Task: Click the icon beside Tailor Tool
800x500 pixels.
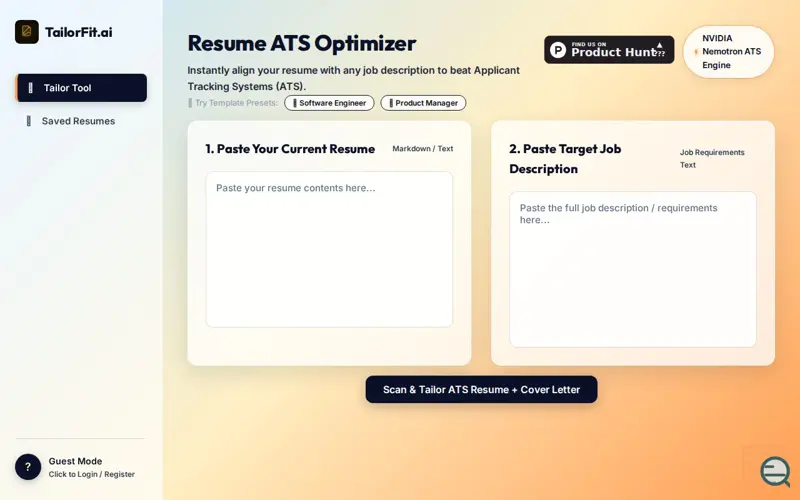Action: pos(31,88)
